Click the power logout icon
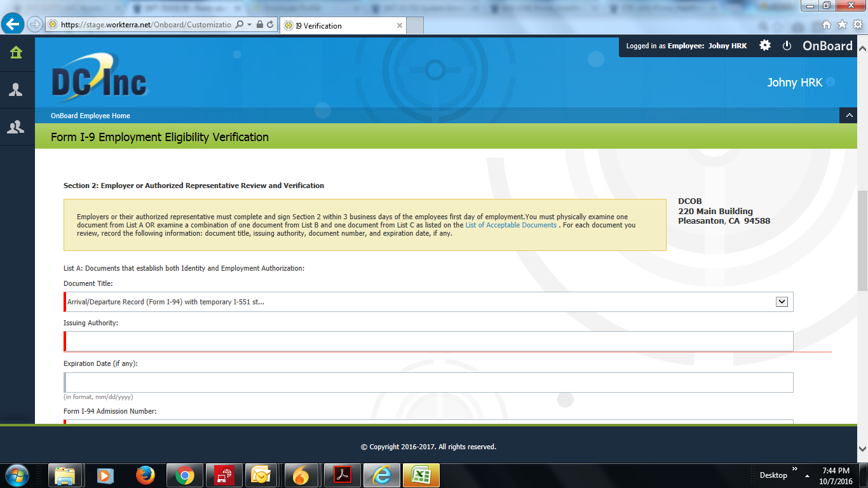Image resolution: width=868 pixels, height=488 pixels. (787, 46)
